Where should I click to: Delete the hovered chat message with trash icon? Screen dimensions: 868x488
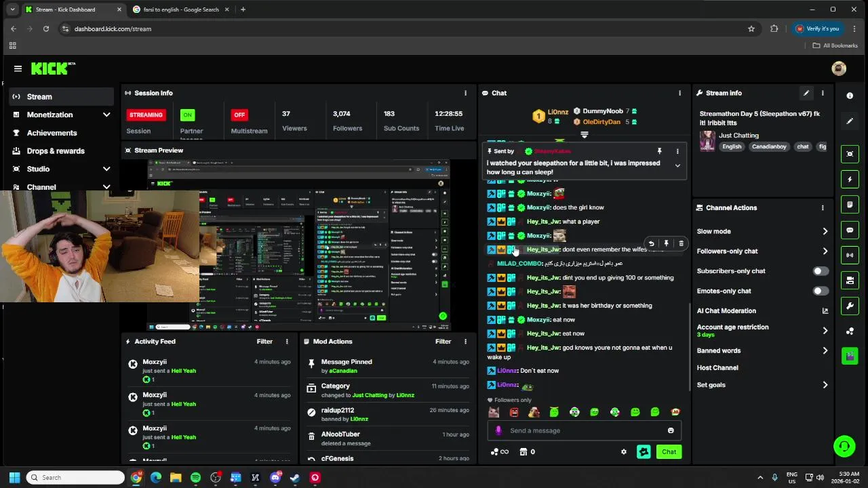(681, 243)
